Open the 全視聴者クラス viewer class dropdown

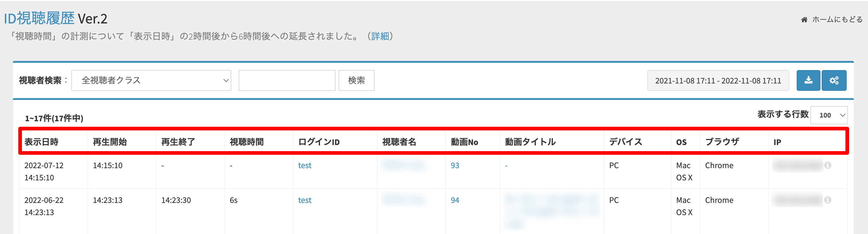[151, 80]
